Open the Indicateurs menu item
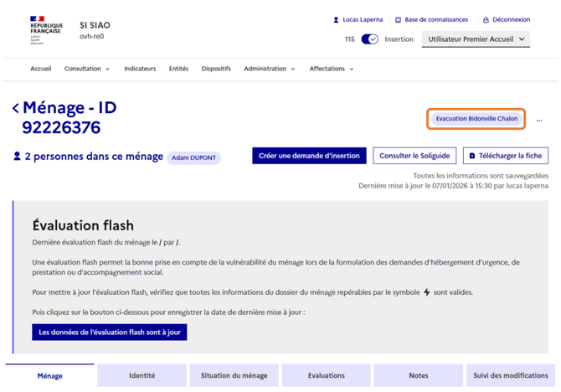 tap(140, 69)
